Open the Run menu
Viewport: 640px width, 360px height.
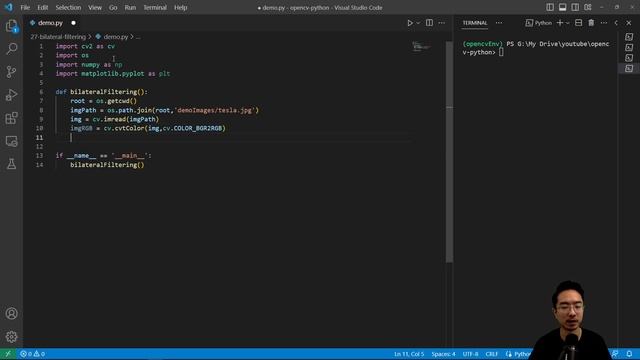pyautogui.click(x=130, y=7)
